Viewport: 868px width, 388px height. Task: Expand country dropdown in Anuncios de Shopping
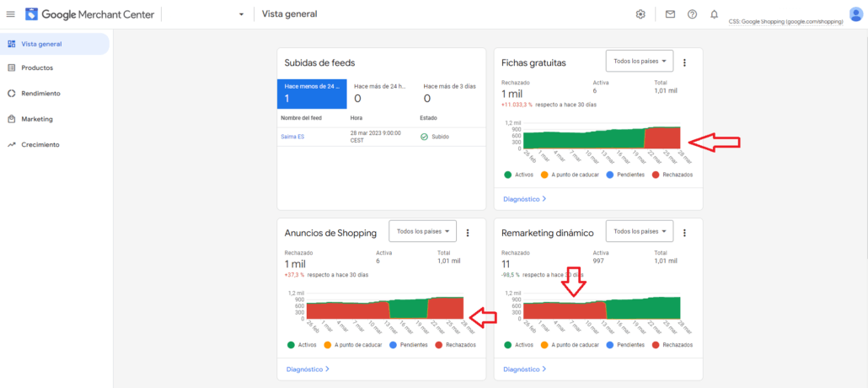[422, 232]
